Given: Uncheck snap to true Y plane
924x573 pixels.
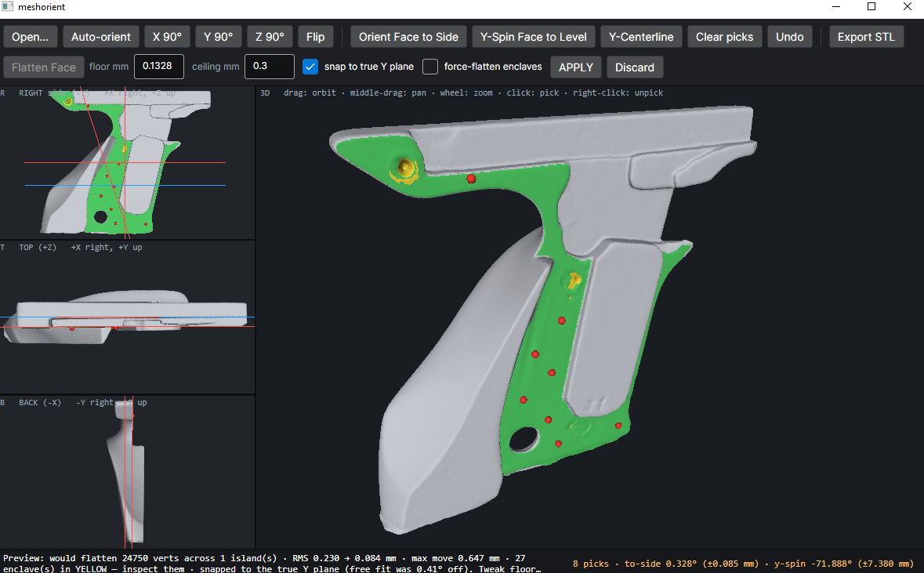Looking at the screenshot, I should (x=310, y=67).
